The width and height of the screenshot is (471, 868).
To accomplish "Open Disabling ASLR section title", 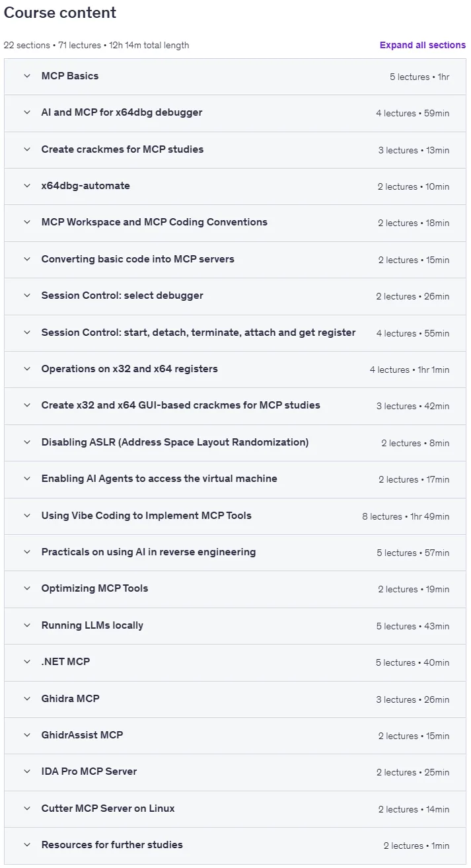I will 175,442.
